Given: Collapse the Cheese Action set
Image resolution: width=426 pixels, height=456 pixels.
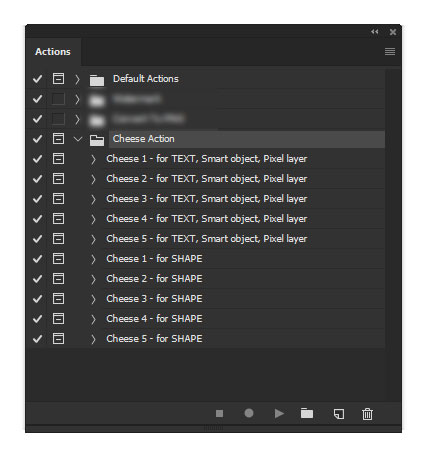Looking at the screenshot, I should coord(78,139).
